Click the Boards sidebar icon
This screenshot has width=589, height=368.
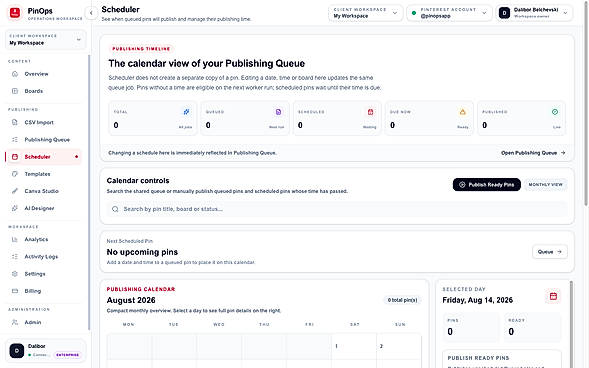pyautogui.click(x=15, y=91)
